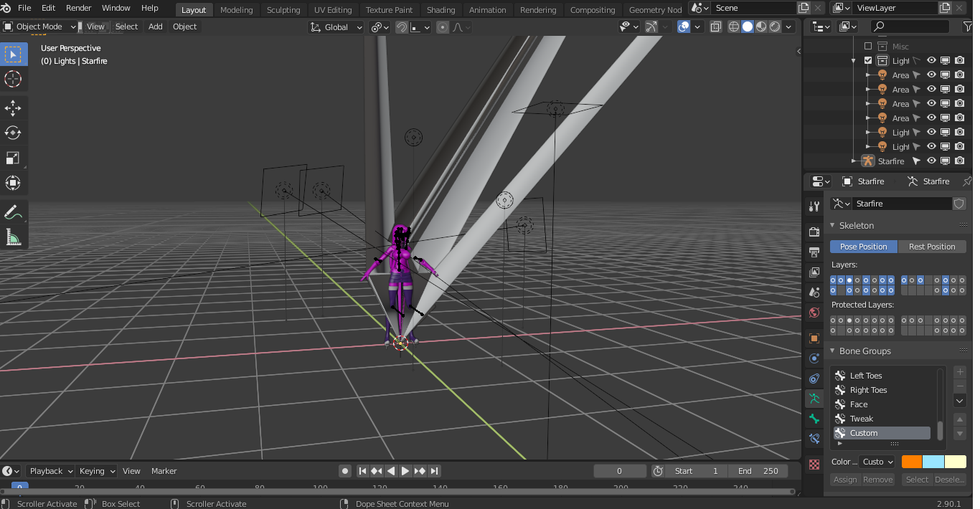Pick the Measure tool
The image size is (980, 509).
(13, 237)
